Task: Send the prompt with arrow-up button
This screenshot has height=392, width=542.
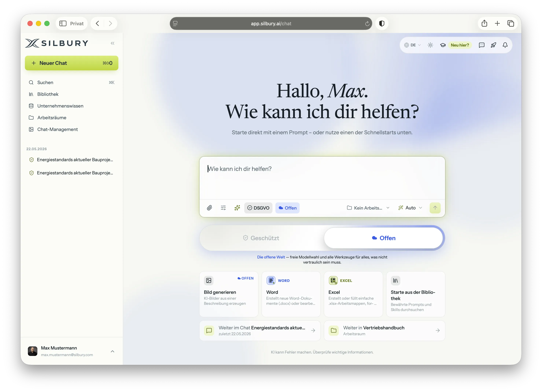Action: point(435,208)
